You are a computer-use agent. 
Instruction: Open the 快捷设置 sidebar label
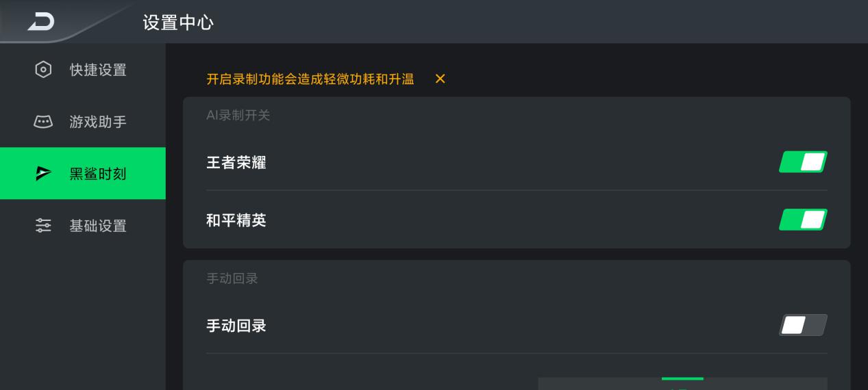[98, 70]
